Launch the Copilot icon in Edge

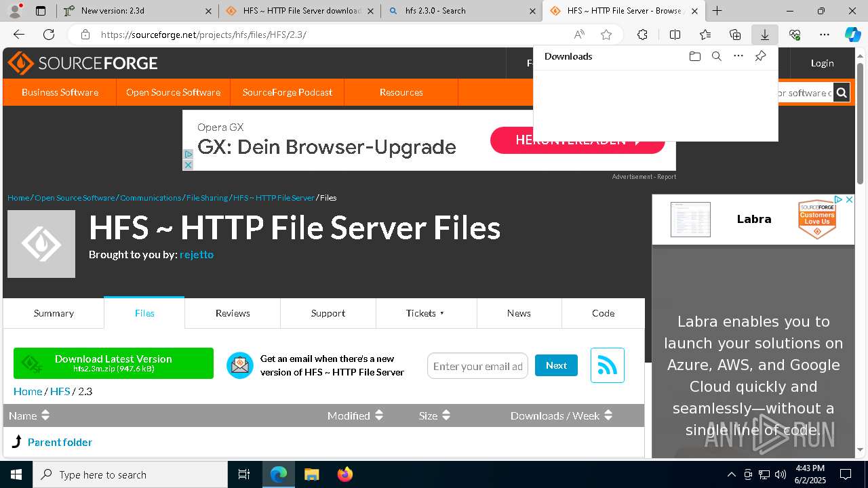click(x=852, y=35)
